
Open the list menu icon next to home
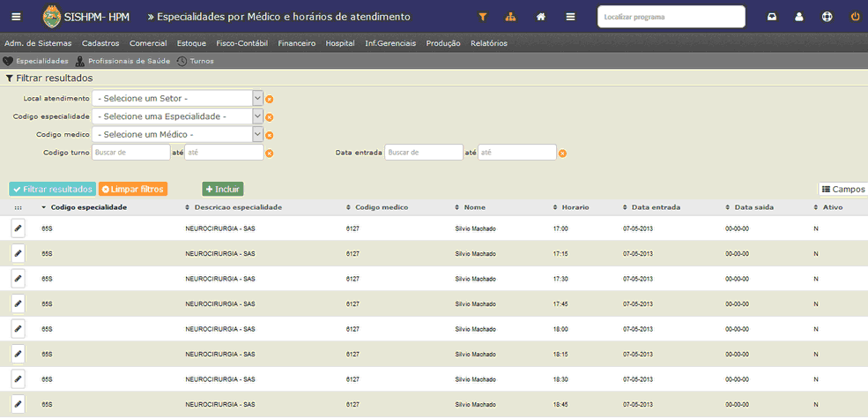(x=571, y=17)
